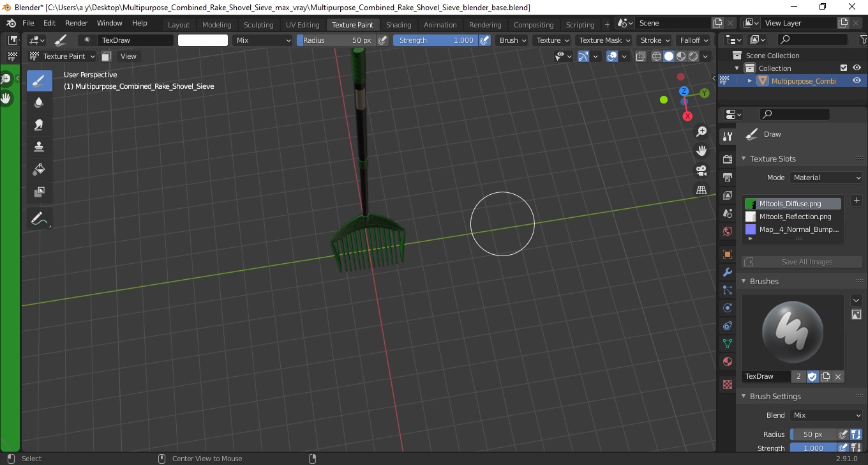
Task: Open blend mode Mix dropdown in header
Action: (x=262, y=40)
